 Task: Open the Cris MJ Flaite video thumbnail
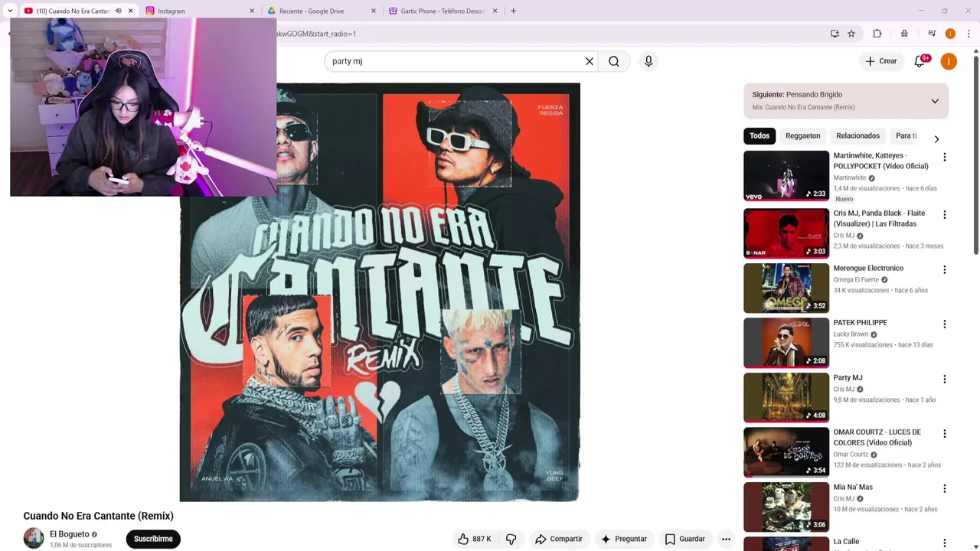pyautogui.click(x=786, y=233)
